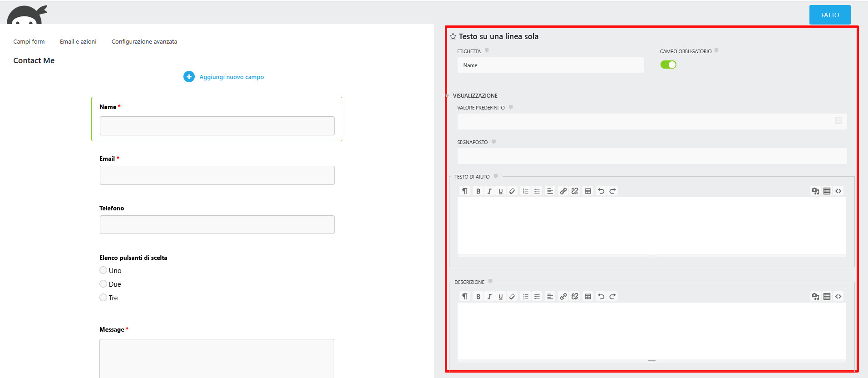Select the Uno radio button

103,270
